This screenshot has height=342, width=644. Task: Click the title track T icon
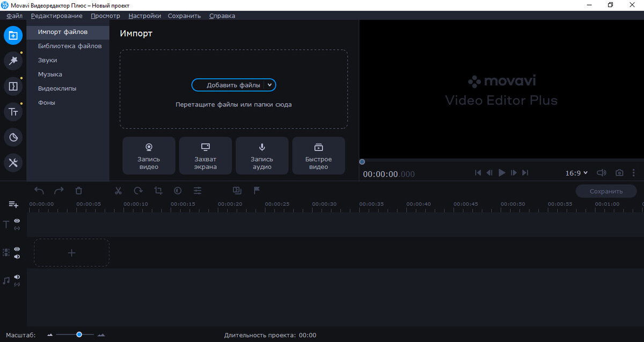(6, 224)
